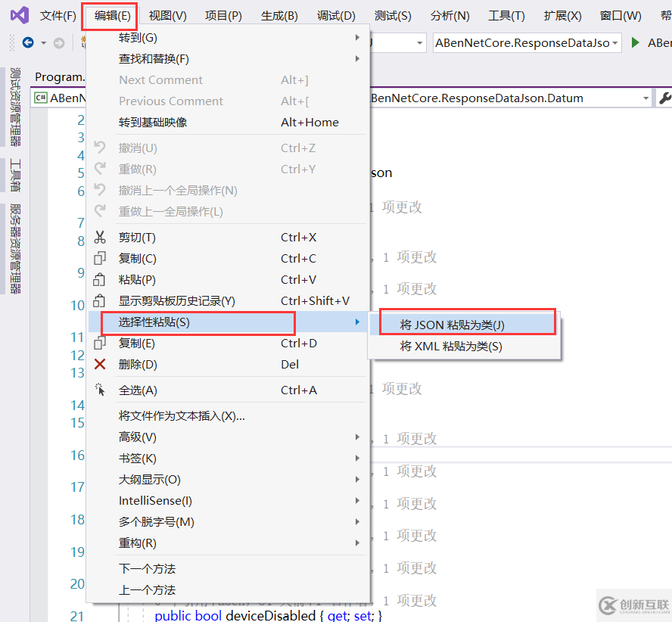Open the 项目(P) menu
This screenshot has width=672, height=622.
point(223,16)
